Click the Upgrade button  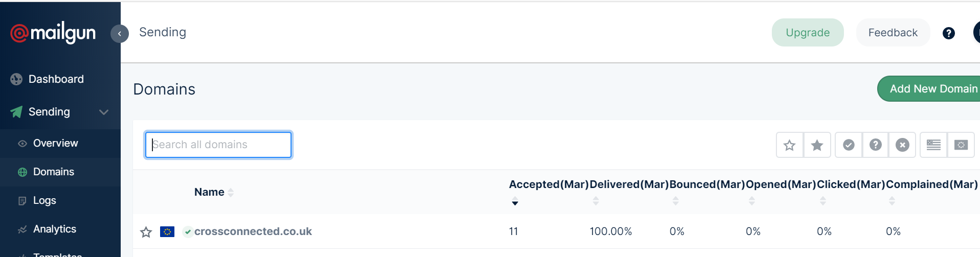tap(808, 33)
